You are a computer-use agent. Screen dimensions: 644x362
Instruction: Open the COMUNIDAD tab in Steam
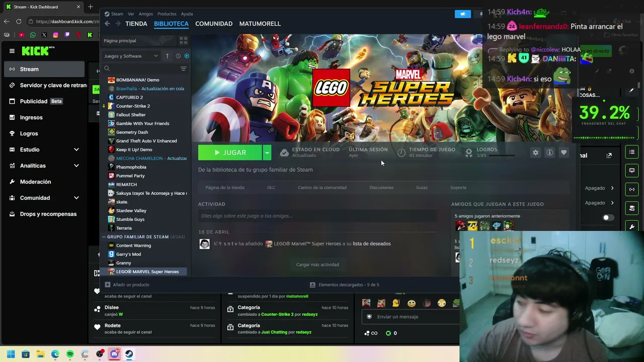pyautogui.click(x=214, y=24)
